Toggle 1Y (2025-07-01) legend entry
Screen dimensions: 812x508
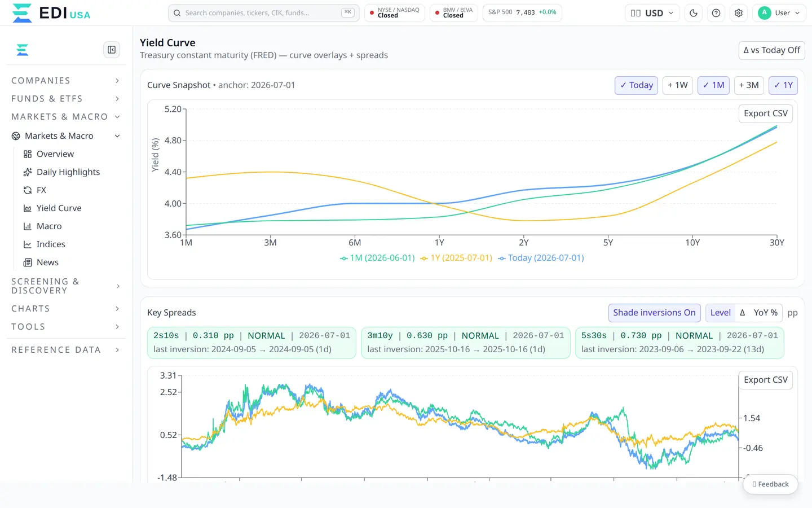click(456, 258)
